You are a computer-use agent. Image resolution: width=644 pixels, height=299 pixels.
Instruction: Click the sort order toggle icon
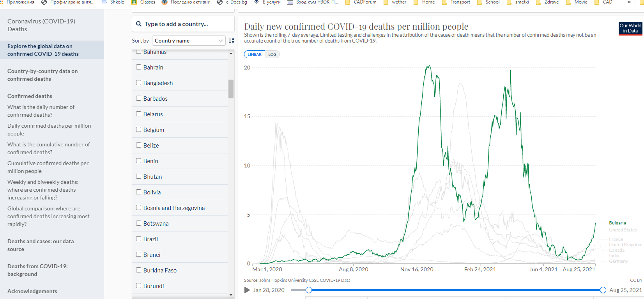pyautogui.click(x=232, y=41)
